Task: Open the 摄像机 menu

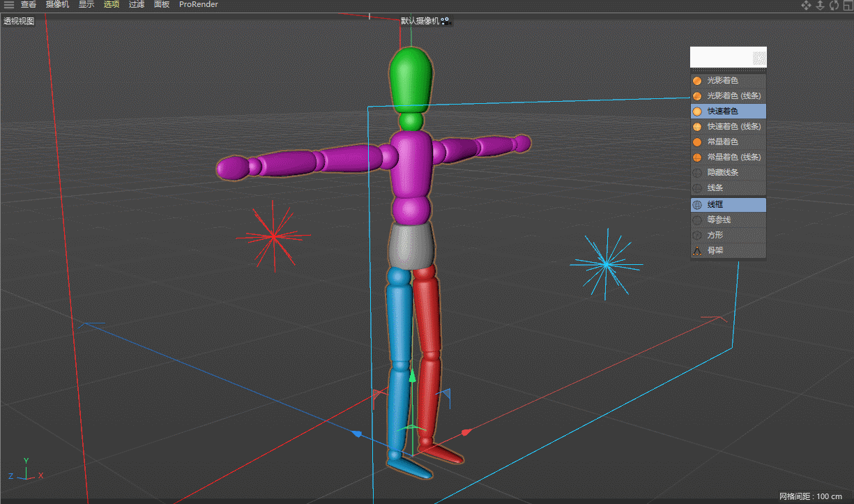Action: (x=58, y=4)
